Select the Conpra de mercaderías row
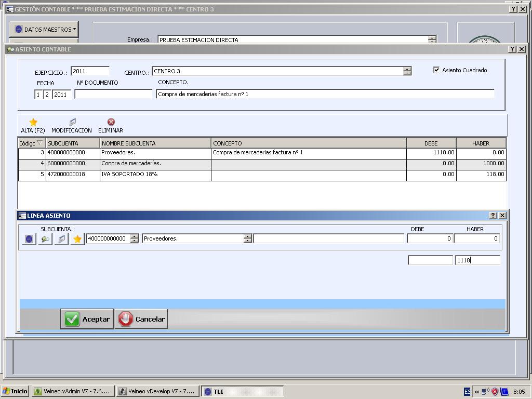The image size is (532, 399). coord(262,164)
